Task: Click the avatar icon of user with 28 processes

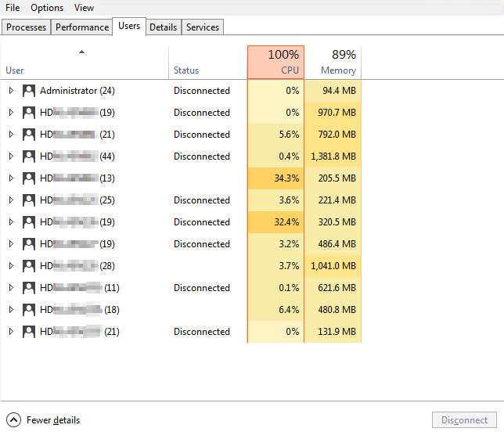Action: click(x=29, y=266)
